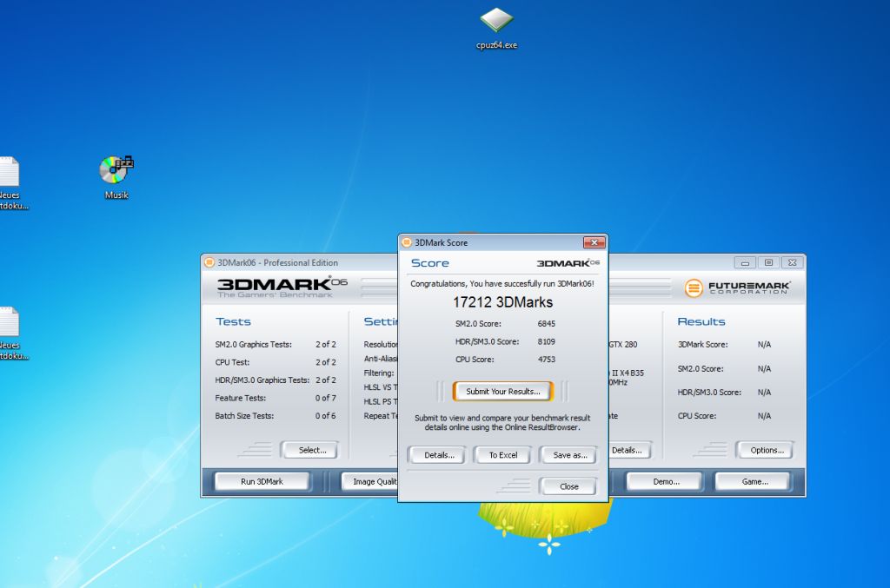This screenshot has width=890, height=588.
Task: Click Submit Your Results button
Action: click(x=503, y=391)
